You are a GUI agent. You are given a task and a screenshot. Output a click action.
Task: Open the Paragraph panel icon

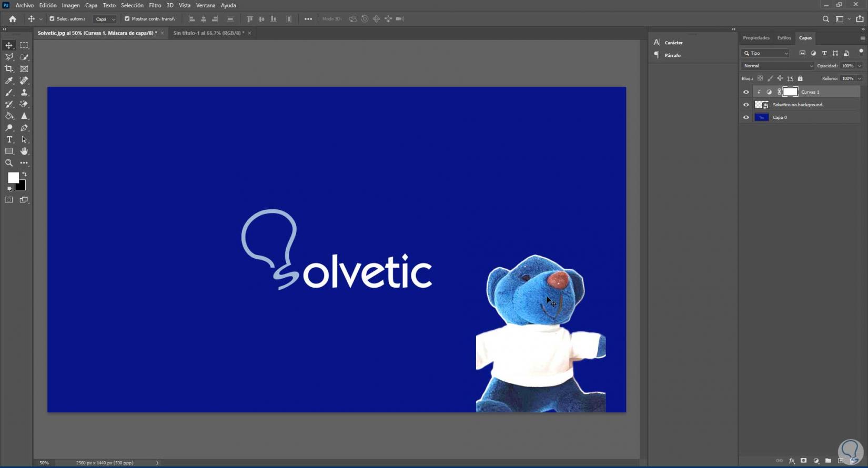click(x=657, y=55)
